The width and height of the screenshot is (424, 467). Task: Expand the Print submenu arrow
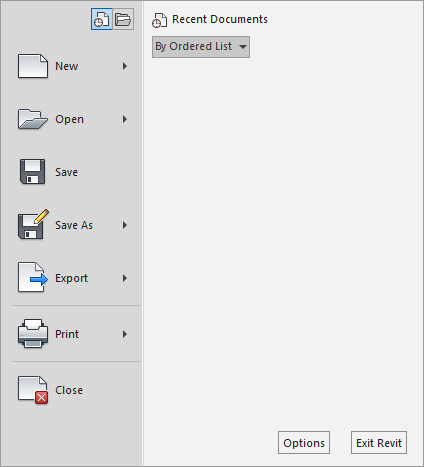click(125, 334)
